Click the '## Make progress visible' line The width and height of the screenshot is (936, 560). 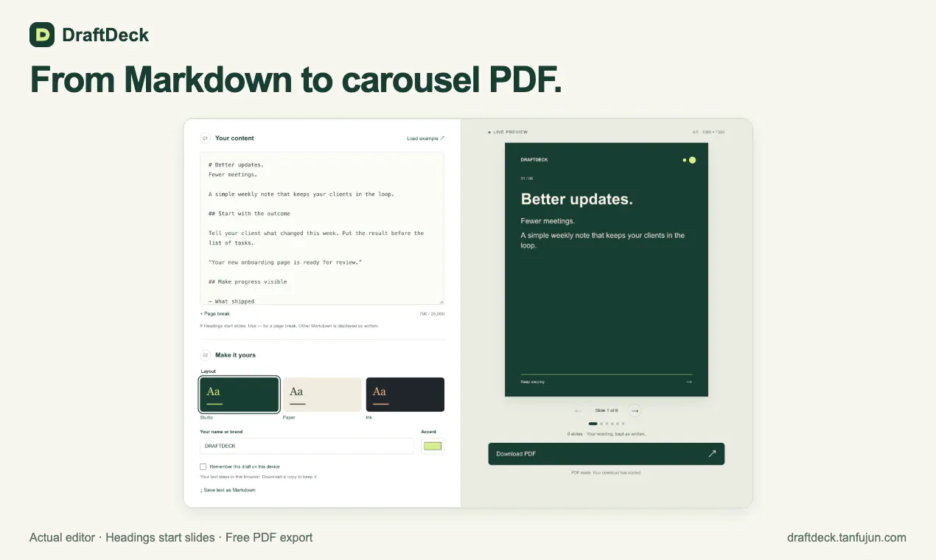click(x=248, y=281)
